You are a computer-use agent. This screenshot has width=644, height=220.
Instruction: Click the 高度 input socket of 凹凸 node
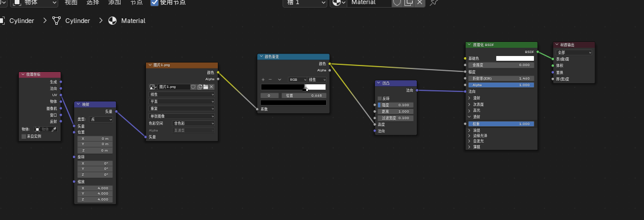(374, 124)
